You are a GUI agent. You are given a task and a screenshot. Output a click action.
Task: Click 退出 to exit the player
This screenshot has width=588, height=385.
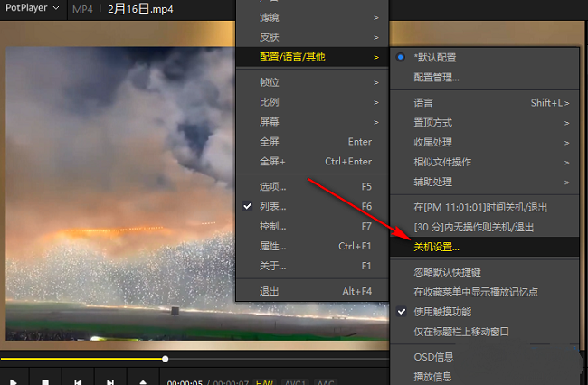(x=269, y=291)
